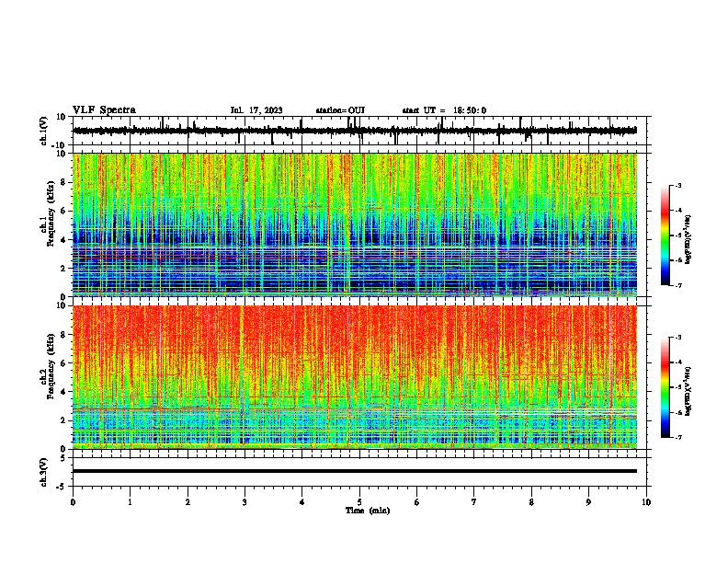Screen dimensions: 728x563
Task: Click the '8' kHz tick on ch.1 frequency axis
Action: [x=64, y=182]
